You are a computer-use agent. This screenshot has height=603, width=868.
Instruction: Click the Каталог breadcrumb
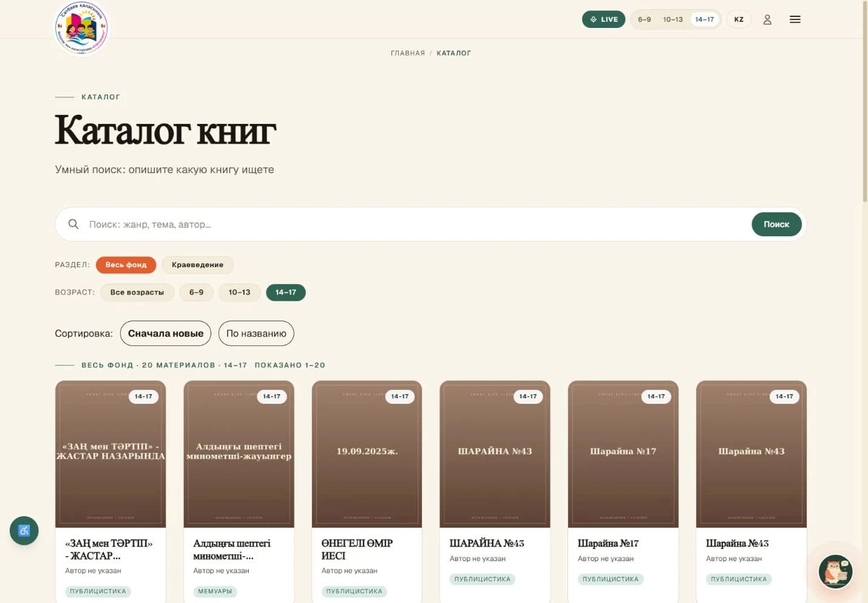click(x=453, y=53)
